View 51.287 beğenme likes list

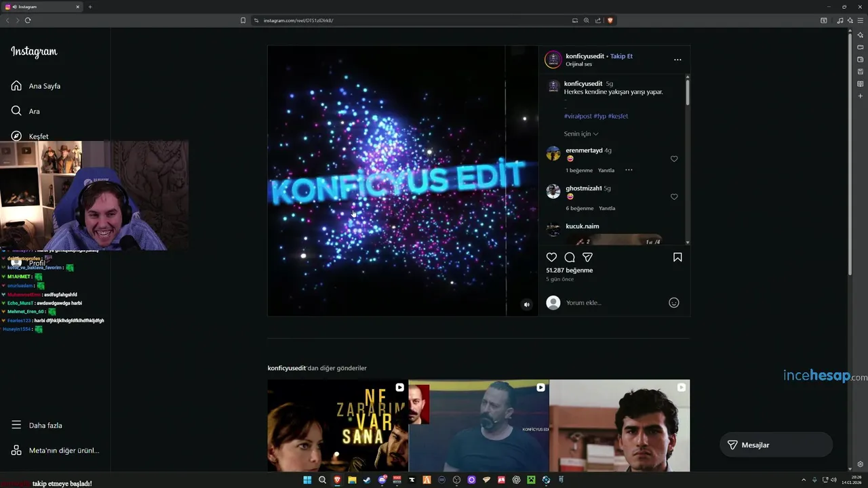pos(570,270)
